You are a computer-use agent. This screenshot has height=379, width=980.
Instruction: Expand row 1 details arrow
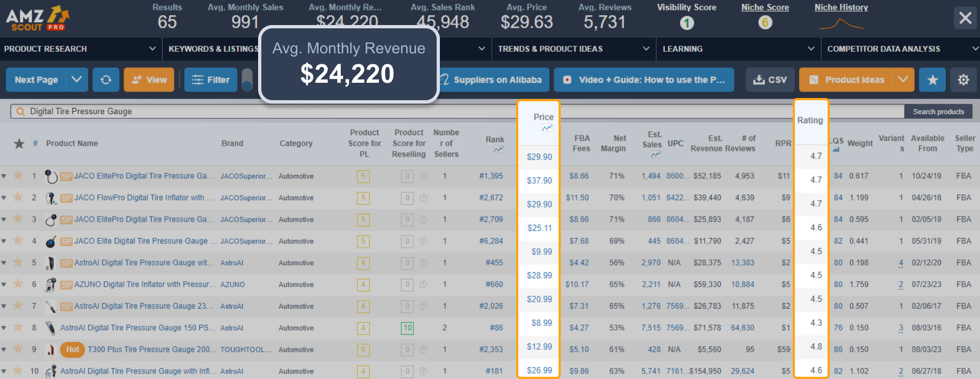pyautogui.click(x=4, y=176)
